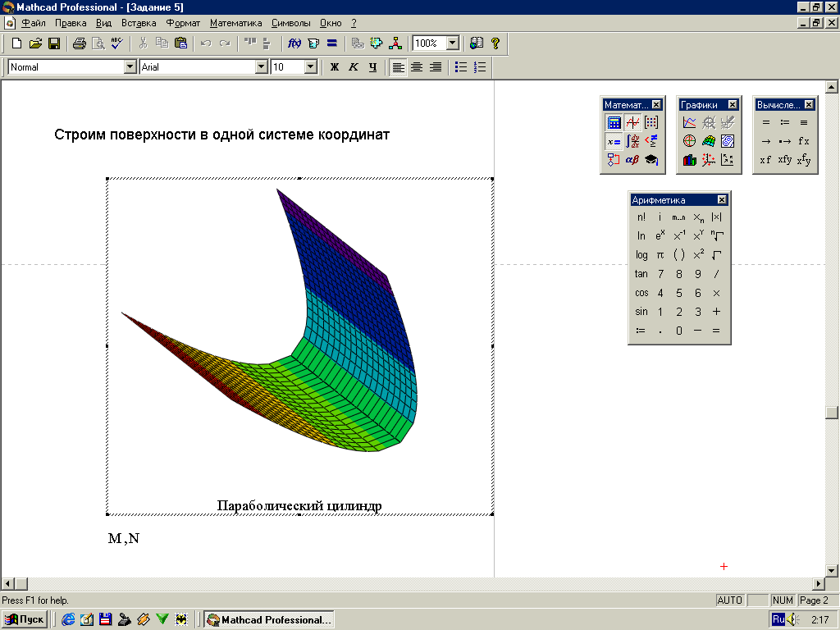This screenshot has width=840, height=630.
Task: Click the M,N plot argument text
Action: pyautogui.click(x=124, y=538)
